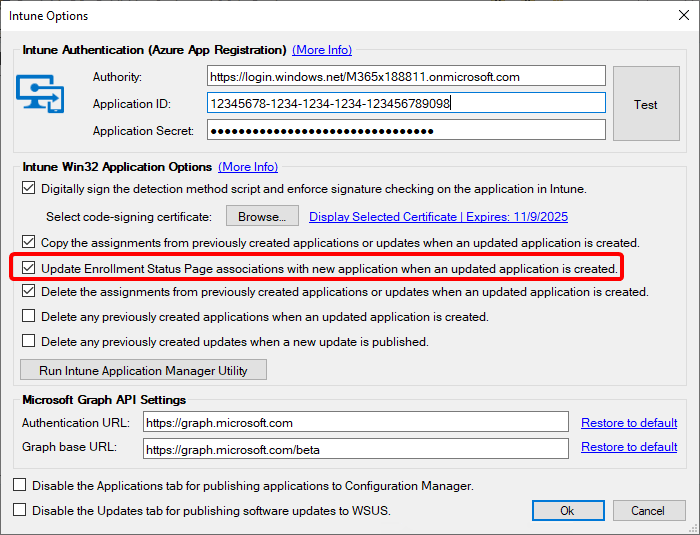This screenshot has height=535, width=700.
Task: Display selected certificate expiring 11/9/2025
Action: (x=438, y=217)
